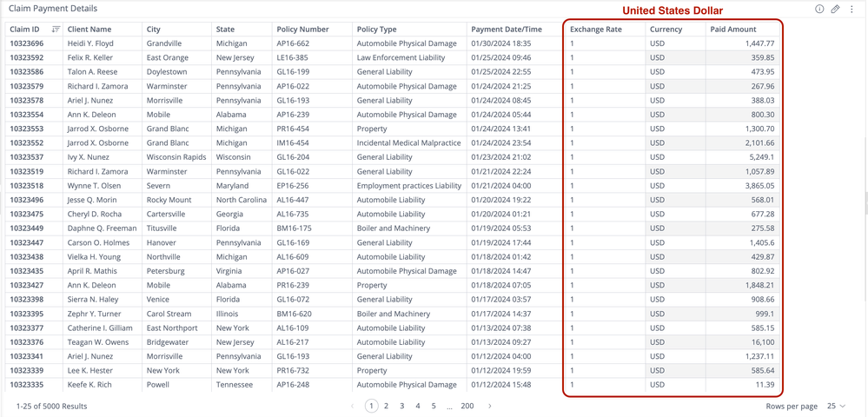The height and width of the screenshot is (417, 868).
Task: Click the State column header
Action: (x=225, y=30)
